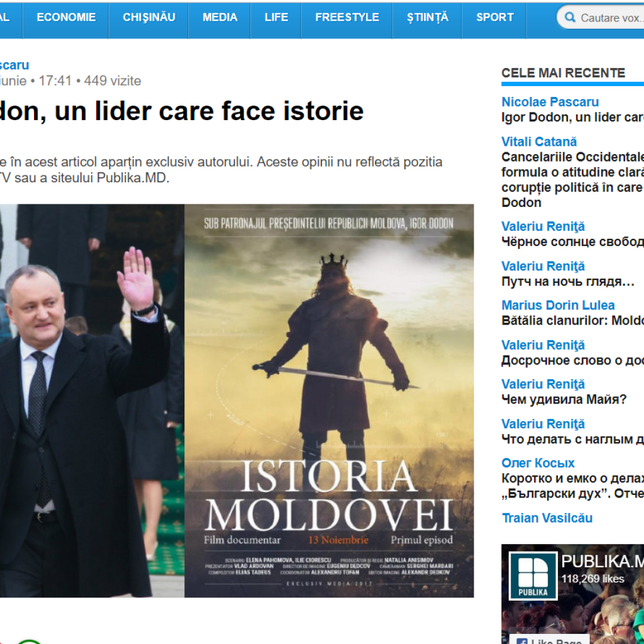644x644 pixels.
Task: Select the LIFE navigation item
Action: coord(276,17)
